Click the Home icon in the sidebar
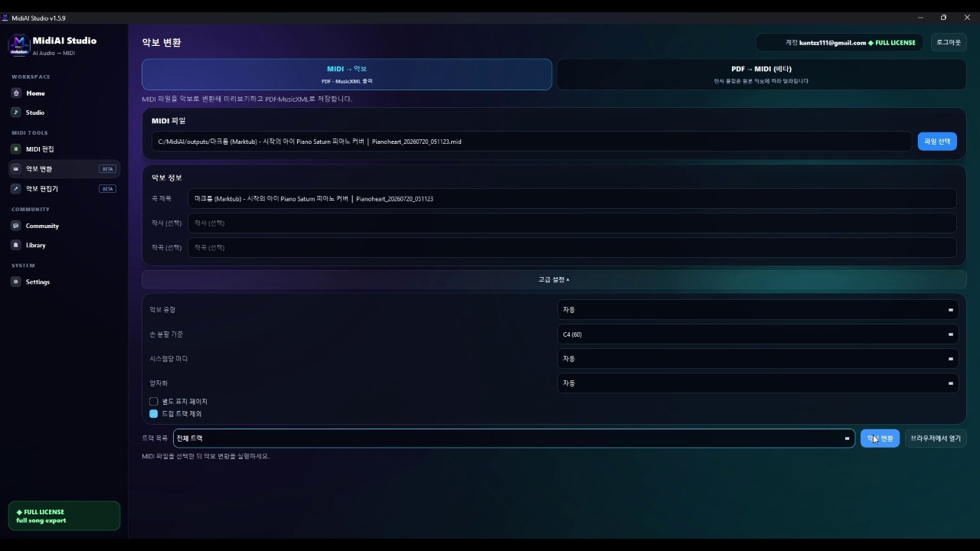Screen dimensions: 980x551 pos(16,93)
